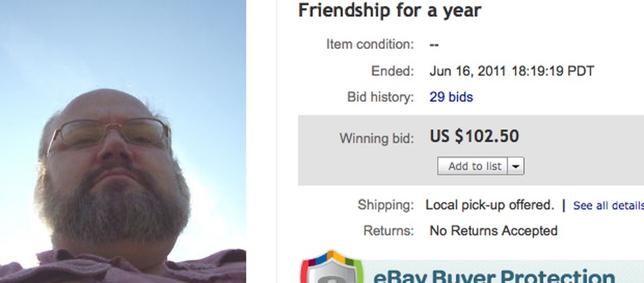Click the eBay Buyer Protection shield icon

pos(331,269)
